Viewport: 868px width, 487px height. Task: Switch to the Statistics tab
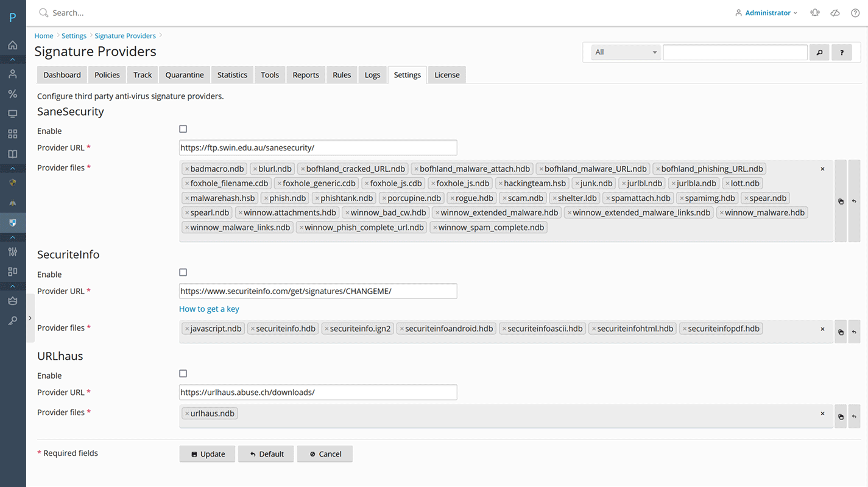(x=232, y=75)
